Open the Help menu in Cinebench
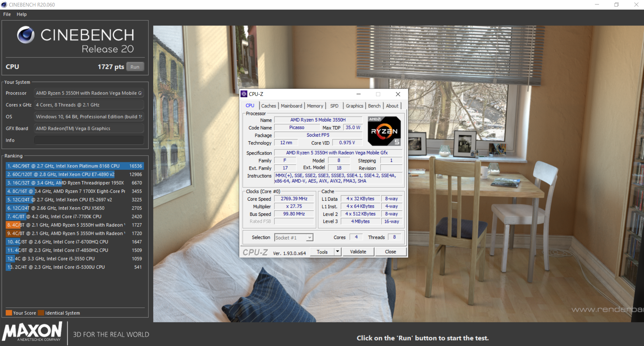The height and width of the screenshot is (346, 644). (22, 14)
